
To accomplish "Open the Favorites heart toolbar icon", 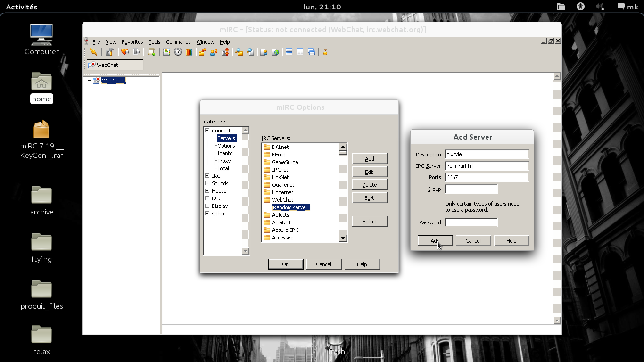I will tap(125, 52).
